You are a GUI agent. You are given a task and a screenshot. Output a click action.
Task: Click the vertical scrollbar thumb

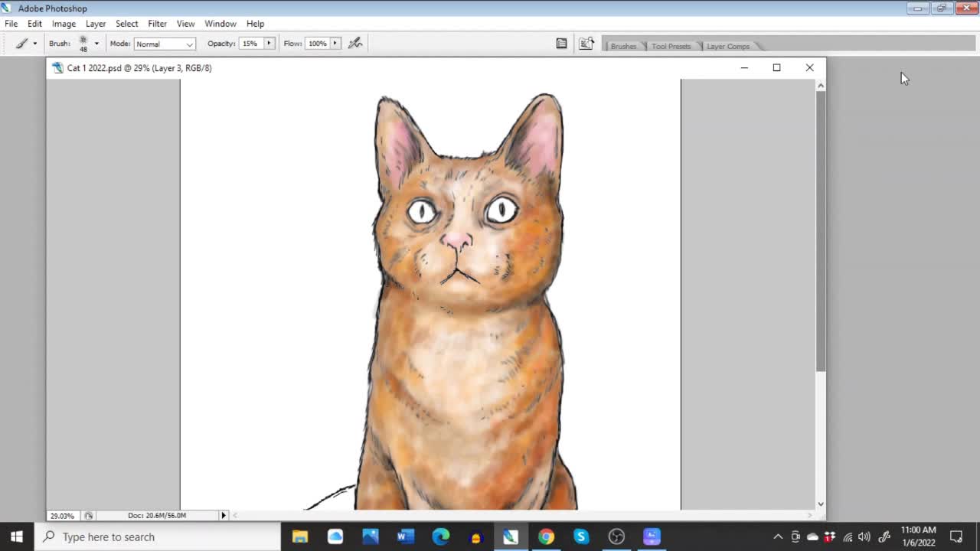[x=821, y=231]
